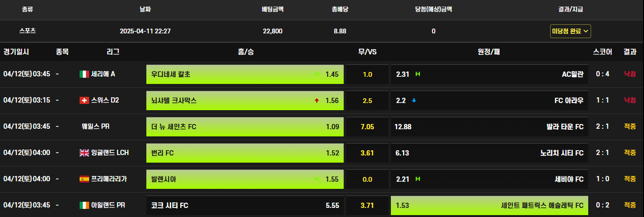Image resolution: width=644 pixels, height=217 pixels.
Task: Click the 발렌시아 home selection cell
Action: tap(245, 179)
